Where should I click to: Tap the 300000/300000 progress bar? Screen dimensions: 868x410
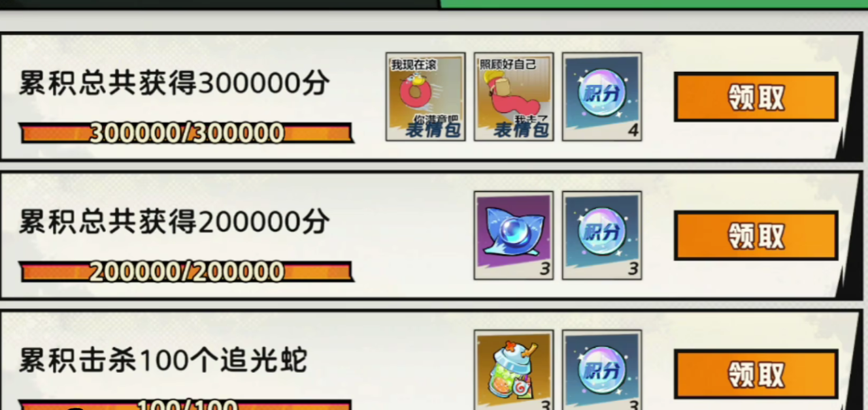186,133
